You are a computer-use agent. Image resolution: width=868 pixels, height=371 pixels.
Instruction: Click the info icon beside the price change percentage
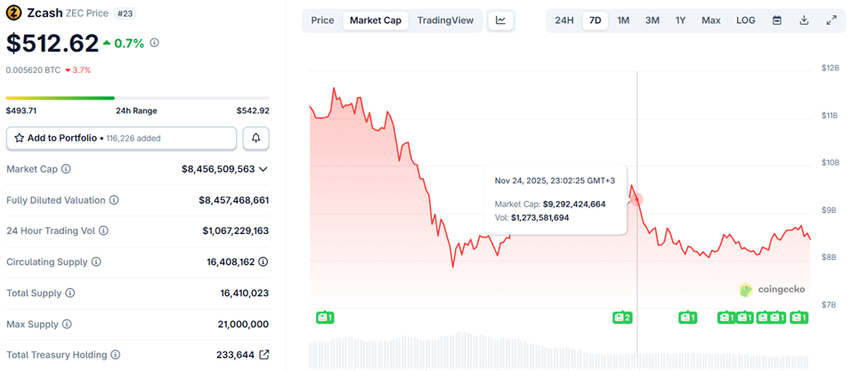pyautogui.click(x=155, y=42)
